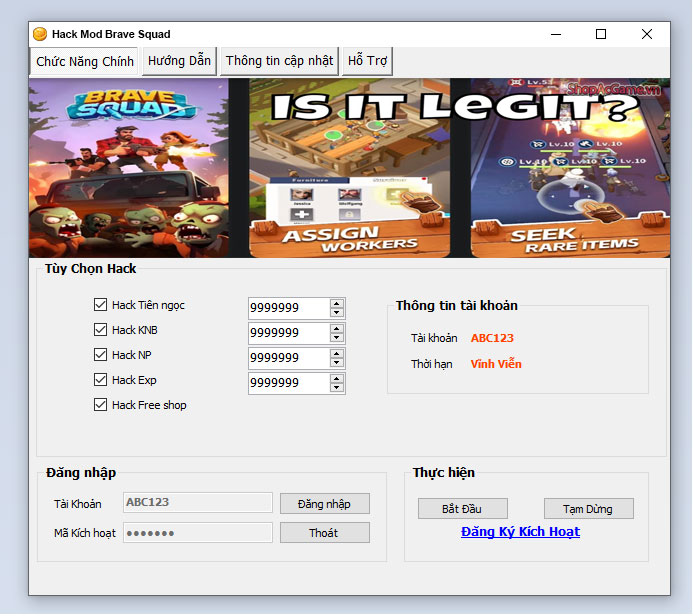
Task: Maximize the Hack Mod Brave Squad window
Action: click(x=601, y=34)
